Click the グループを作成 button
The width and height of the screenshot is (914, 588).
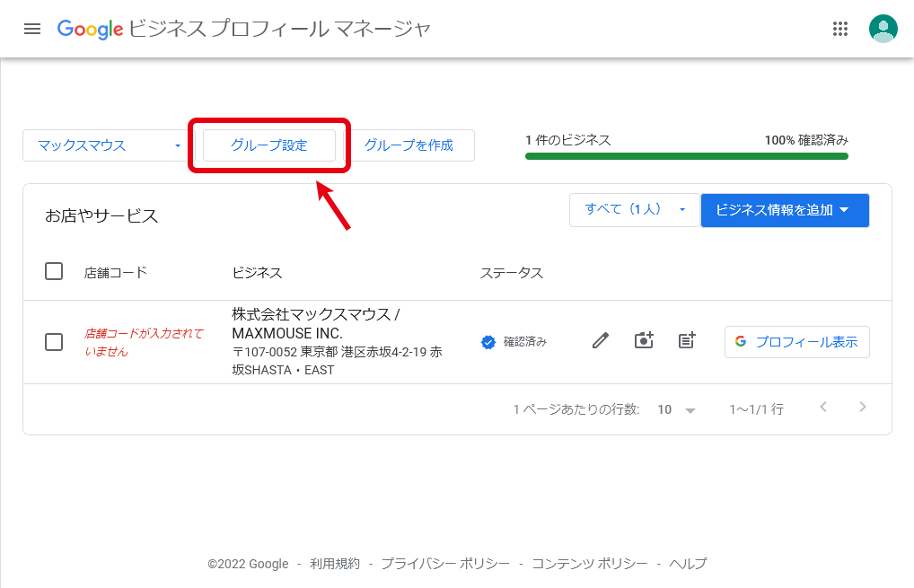coord(409,145)
